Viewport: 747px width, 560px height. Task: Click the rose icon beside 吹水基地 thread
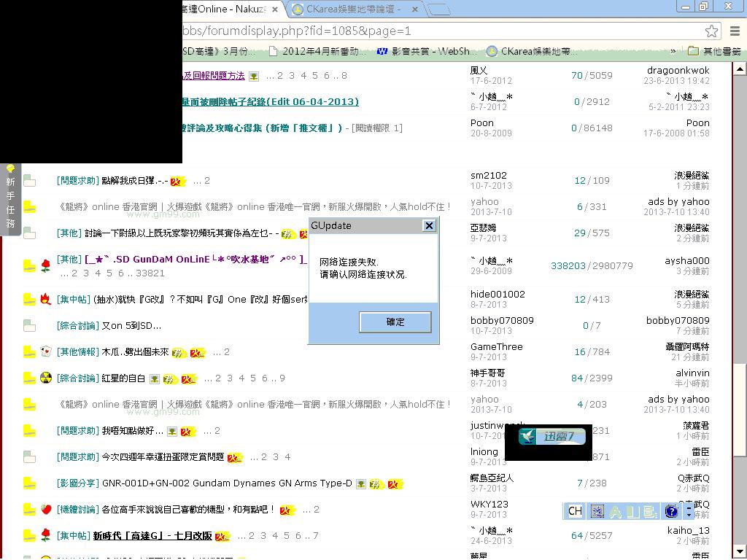[x=45, y=265]
